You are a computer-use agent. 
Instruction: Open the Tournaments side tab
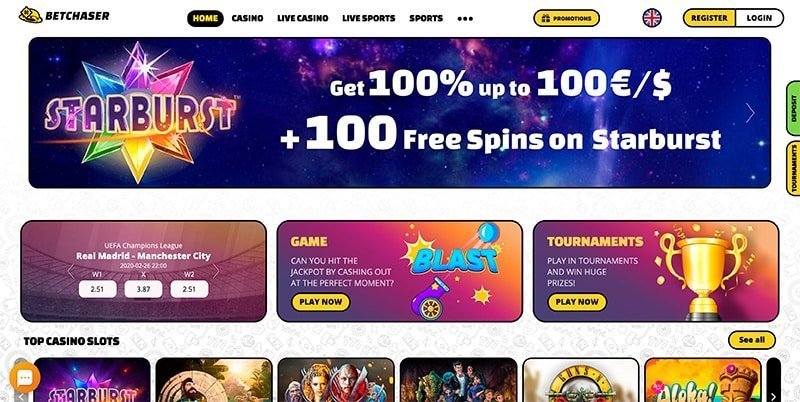click(793, 168)
